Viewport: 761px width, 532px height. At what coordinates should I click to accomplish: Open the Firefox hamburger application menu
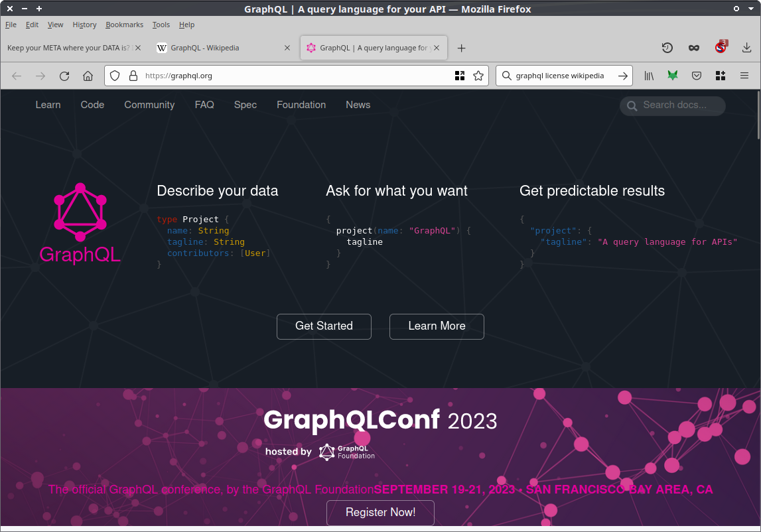744,76
